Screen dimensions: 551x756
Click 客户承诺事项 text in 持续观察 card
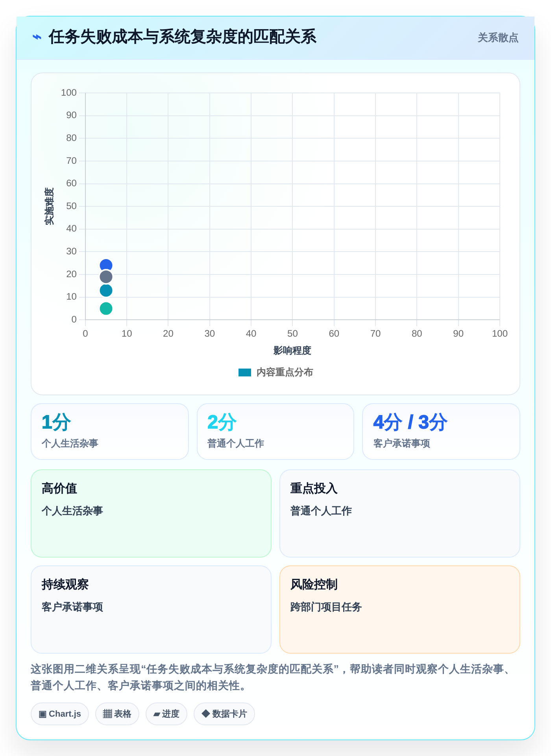pos(72,607)
